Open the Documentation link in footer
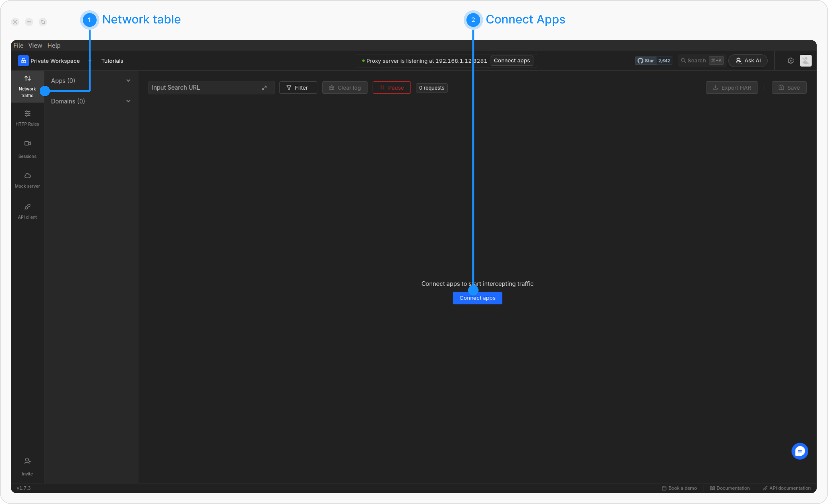 [x=730, y=488]
